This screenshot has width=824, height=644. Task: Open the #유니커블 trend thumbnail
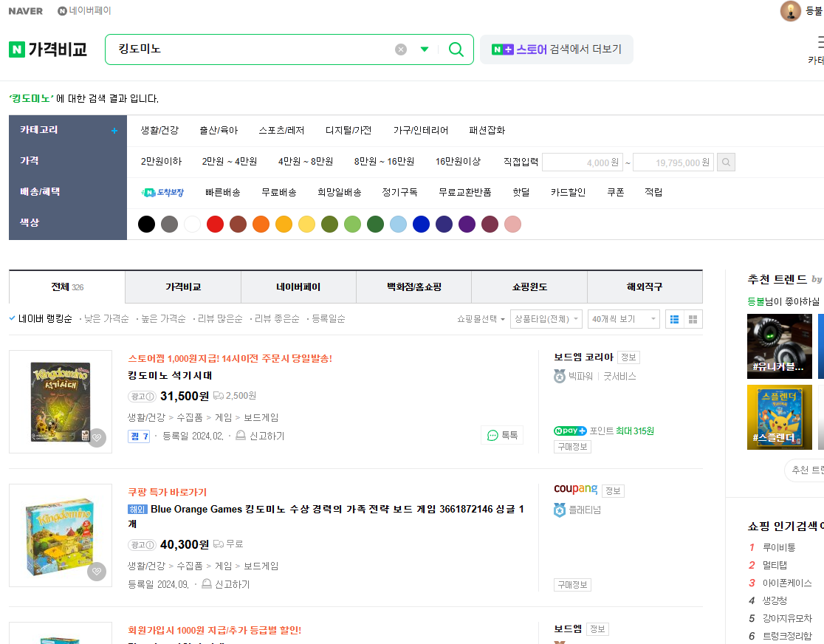(780, 346)
